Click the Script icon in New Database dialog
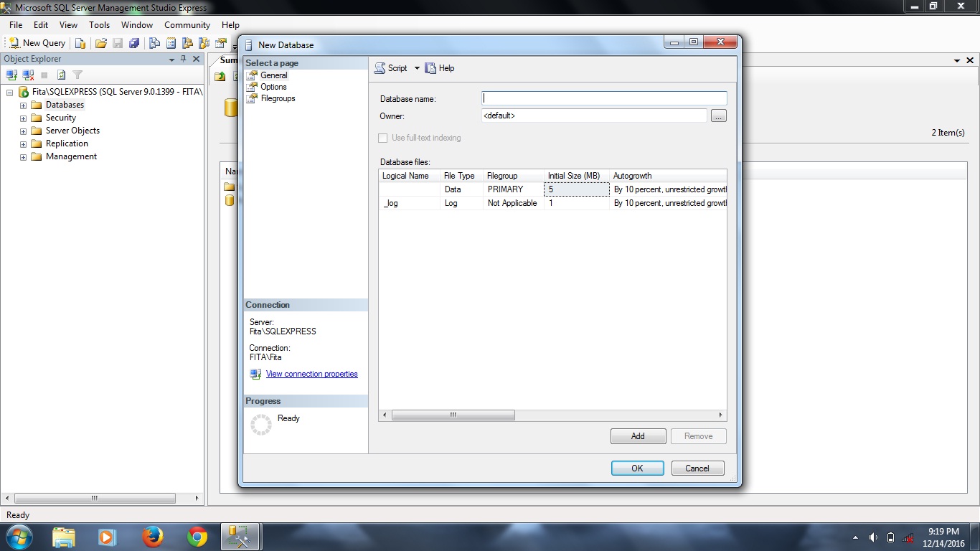This screenshot has height=551, width=980. pyautogui.click(x=379, y=68)
